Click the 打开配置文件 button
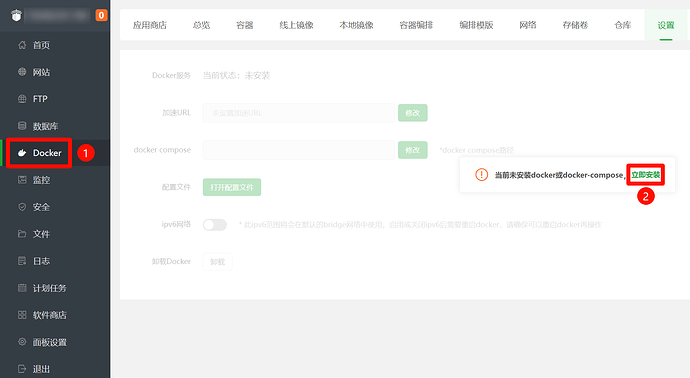The width and height of the screenshot is (690, 378). pyautogui.click(x=232, y=187)
